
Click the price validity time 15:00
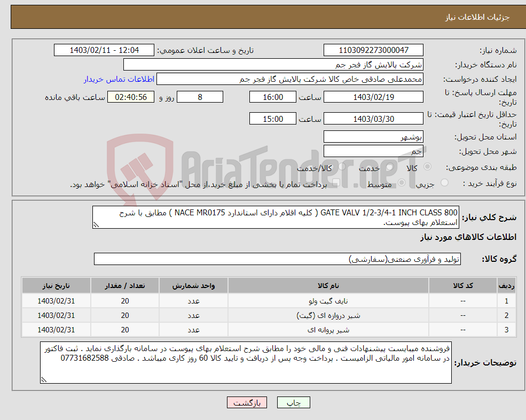(273, 119)
